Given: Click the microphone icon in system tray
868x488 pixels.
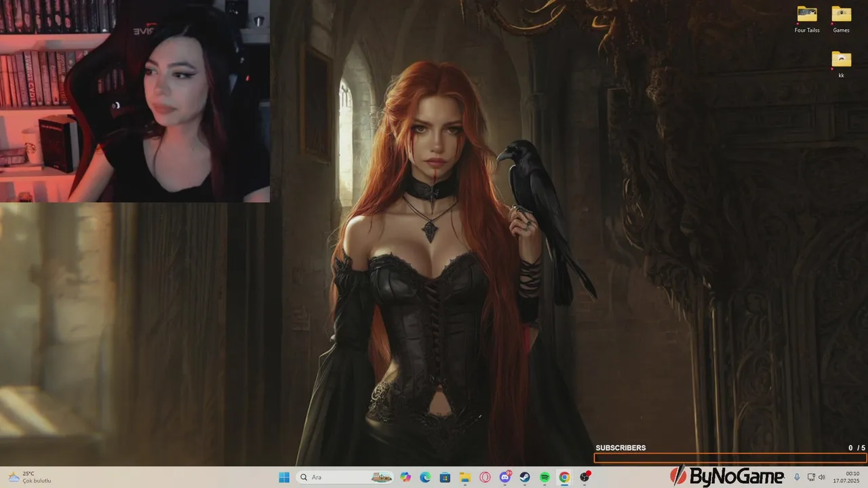Looking at the screenshot, I should tap(797, 477).
